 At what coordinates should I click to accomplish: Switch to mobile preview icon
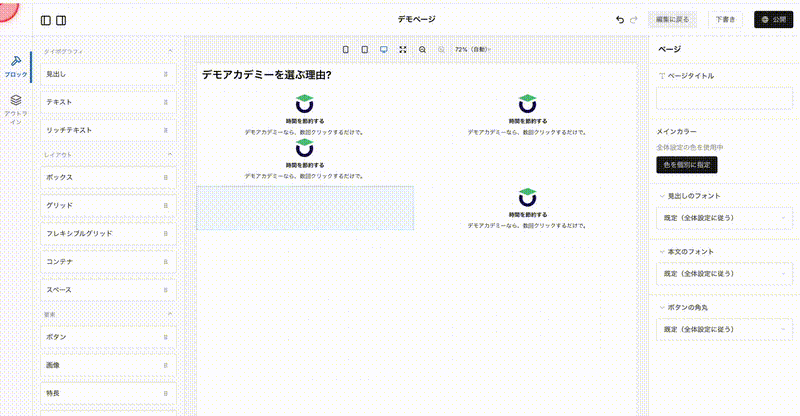pyautogui.click(x=345, y=50)
